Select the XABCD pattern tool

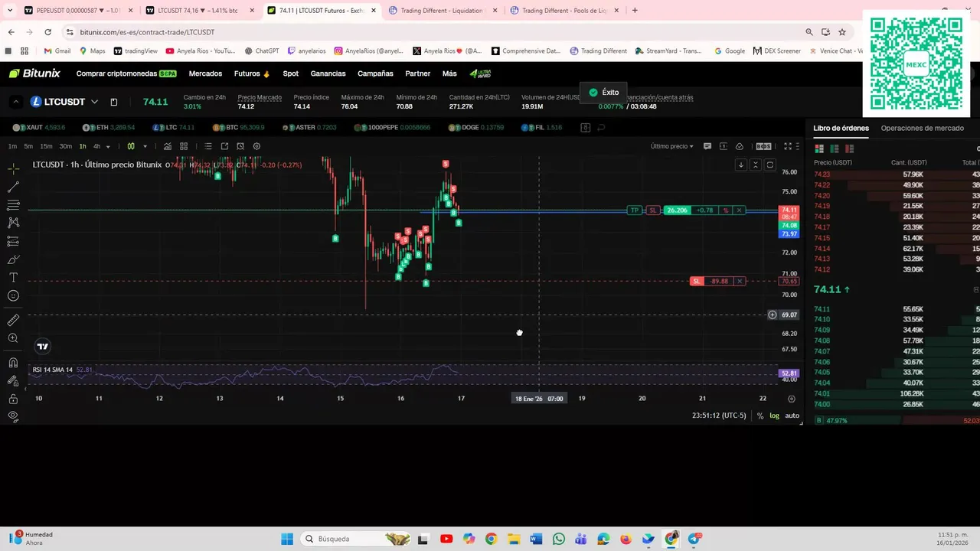click(13, 223)
